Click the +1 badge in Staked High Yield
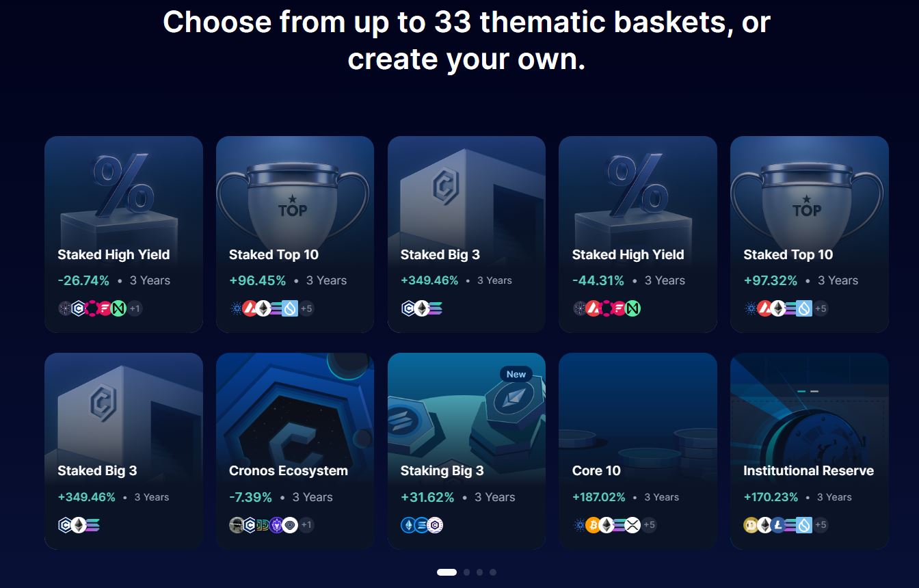919x588 pixels. [135, 308]
